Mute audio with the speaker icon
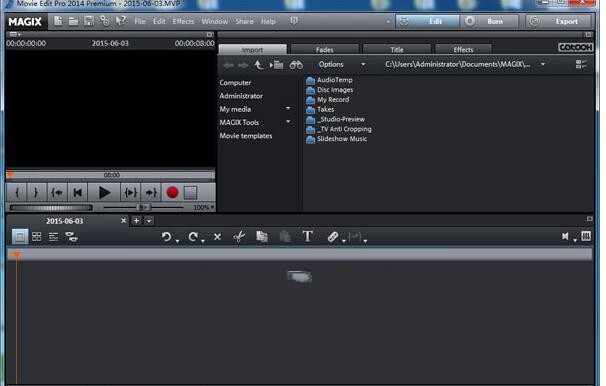The image size is (606, 386). click(x=565, y=236)
